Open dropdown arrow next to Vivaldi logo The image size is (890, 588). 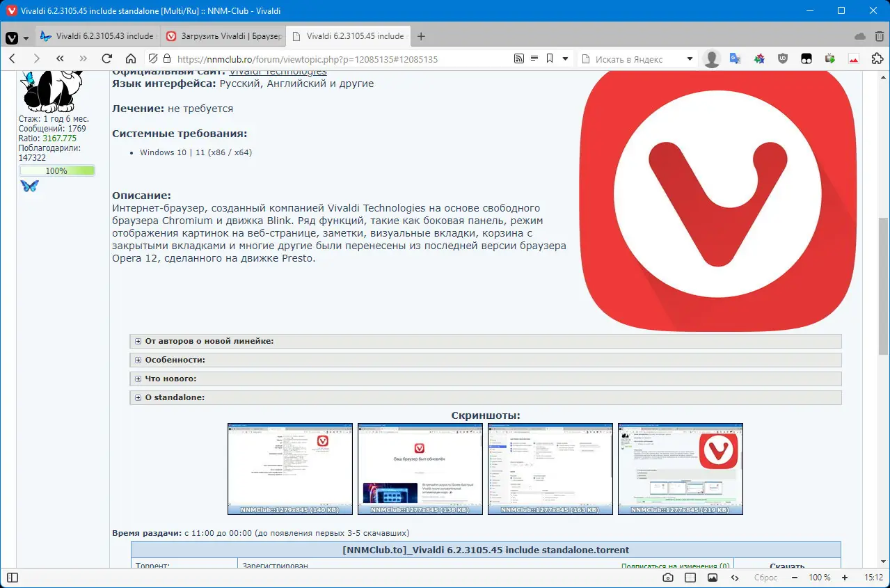point(26,37)
